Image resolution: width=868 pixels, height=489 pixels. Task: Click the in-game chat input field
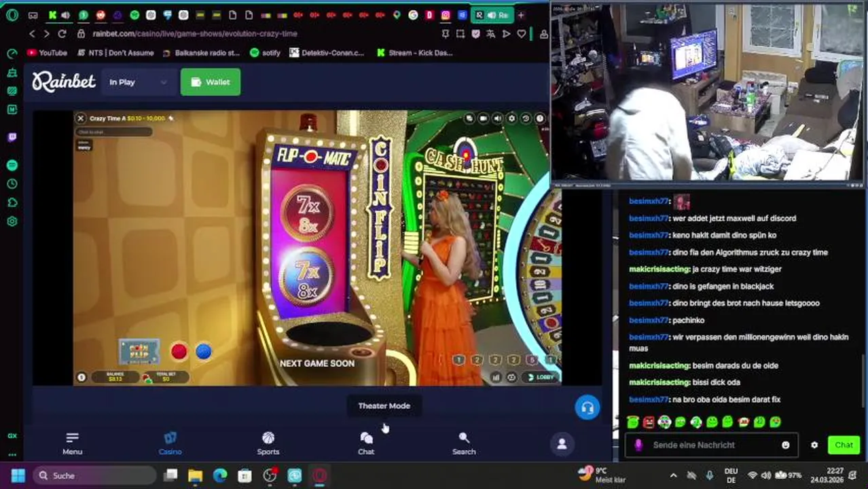(x=113, y=132)
